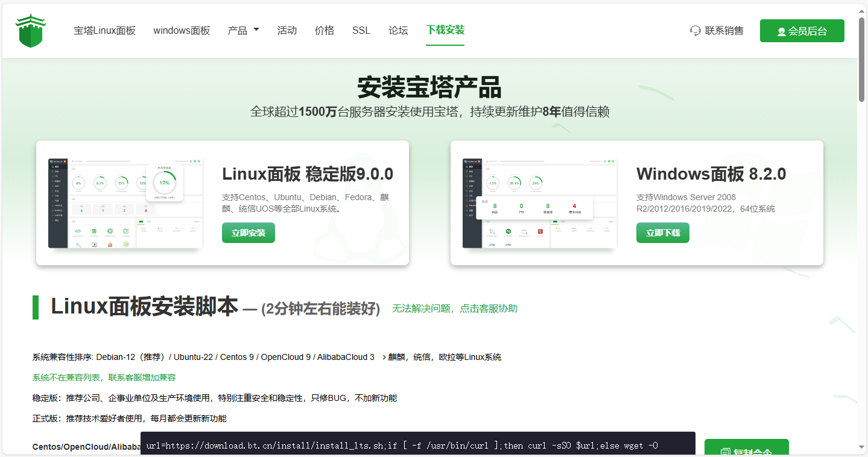Image resolution: width=868 pixels, height=457 pixels.
Task: Click the 稳定版 recommendation description line
Action: (215, 398)
